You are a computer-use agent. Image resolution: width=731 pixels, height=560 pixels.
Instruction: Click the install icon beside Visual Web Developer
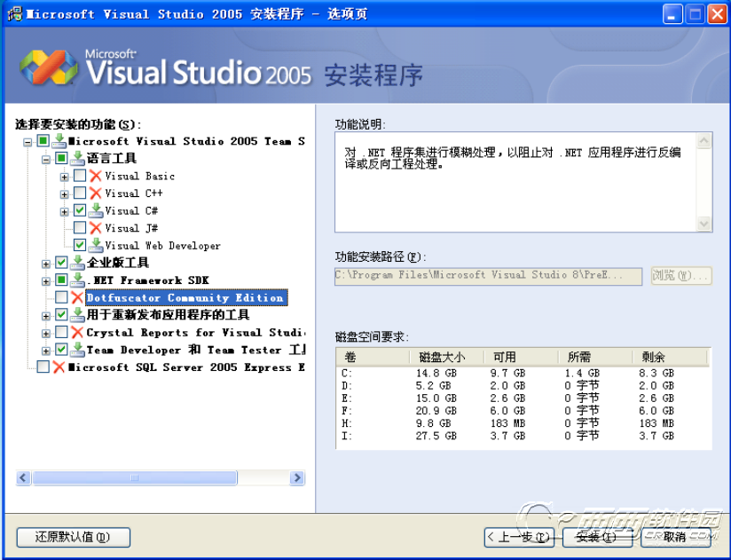coord(96,246)
